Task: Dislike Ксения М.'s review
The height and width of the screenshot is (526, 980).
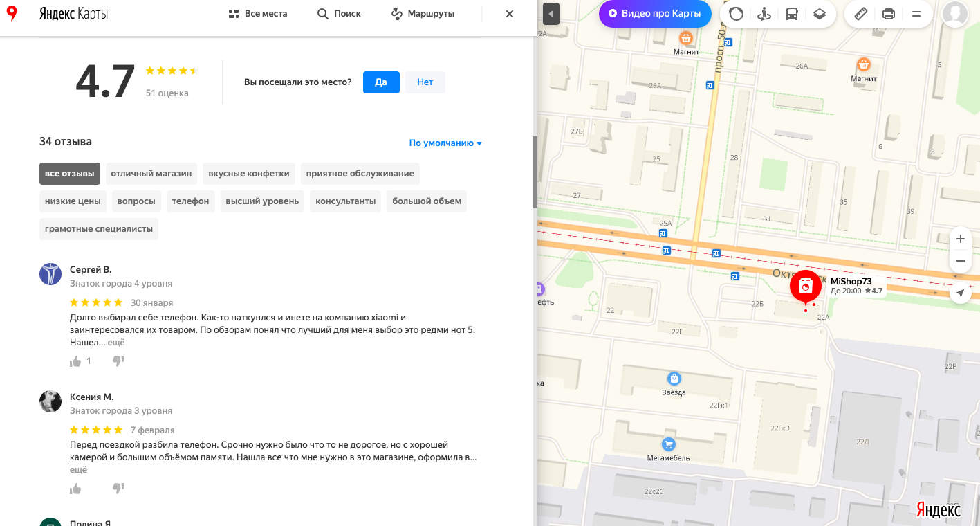Action: [118, 489]
